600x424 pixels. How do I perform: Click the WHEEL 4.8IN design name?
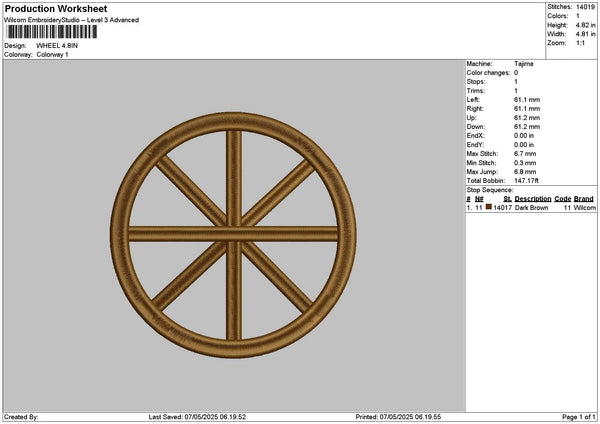click(x=59, y=45)
